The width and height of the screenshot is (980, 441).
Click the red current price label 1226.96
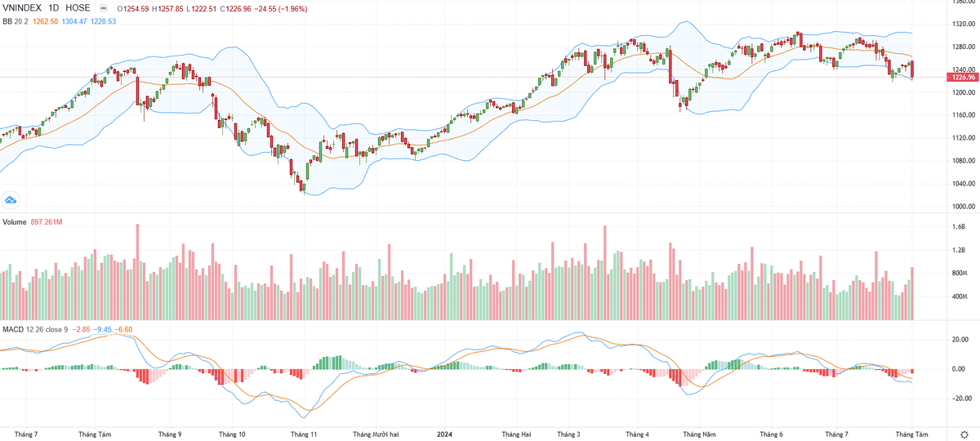(960, 78)
